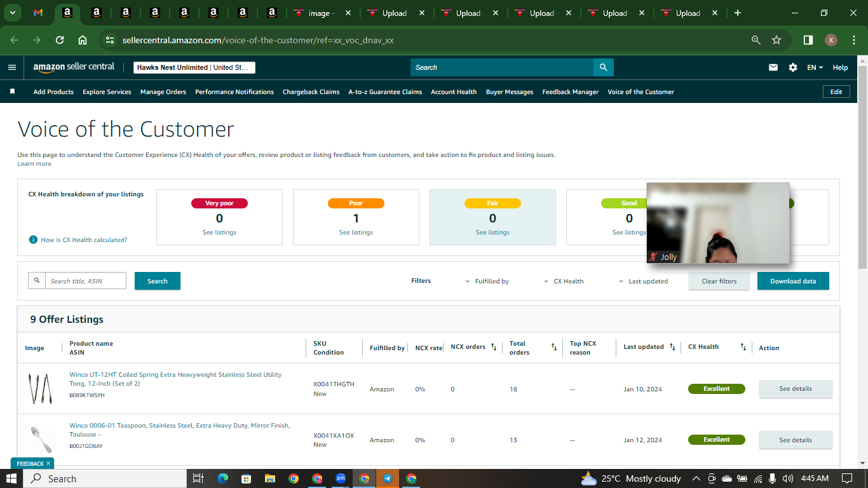Open See listings under the Very poor card
Viewport: 868px width, 488px height.
[219, 233]
